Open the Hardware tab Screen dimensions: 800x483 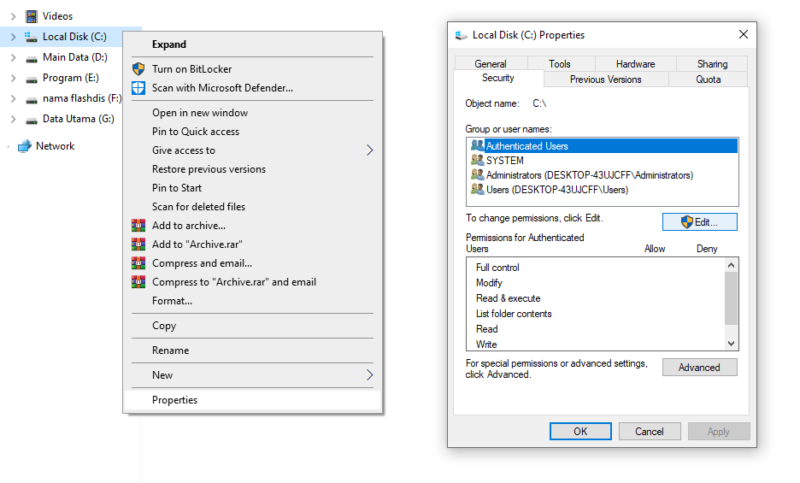(635, 64)
